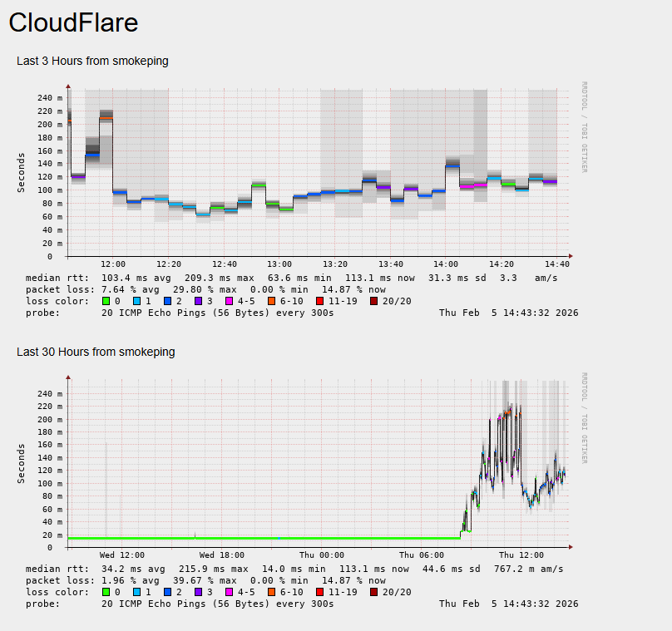Select the Thu 00:00 time axis label
Viewport: 672px width, 631px height.
coord(321,555)
